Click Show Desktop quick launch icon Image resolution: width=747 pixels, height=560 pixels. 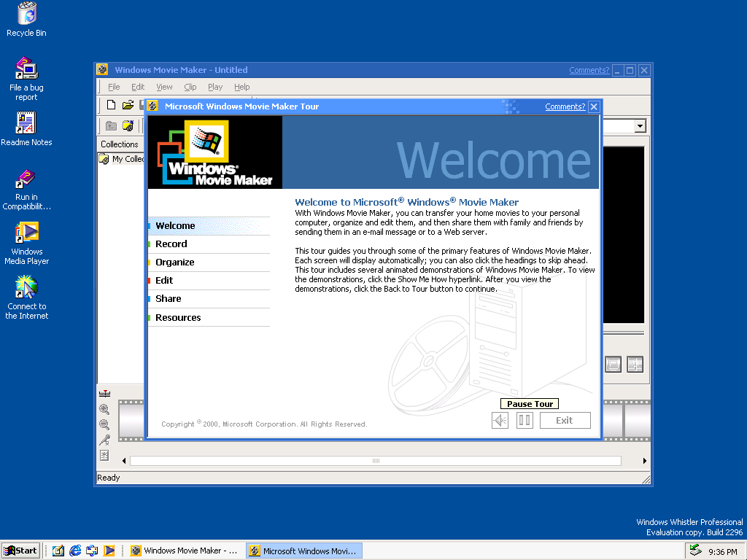point(58,551)
